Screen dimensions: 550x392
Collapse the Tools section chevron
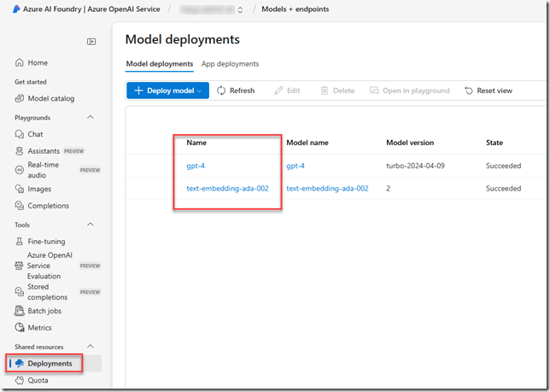tap(91, 225)
